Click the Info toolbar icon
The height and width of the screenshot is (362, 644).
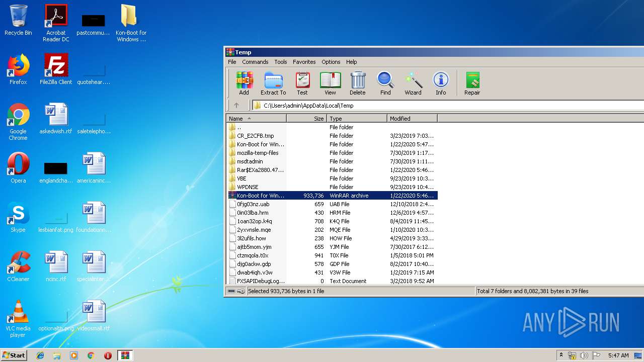point(441,83)
